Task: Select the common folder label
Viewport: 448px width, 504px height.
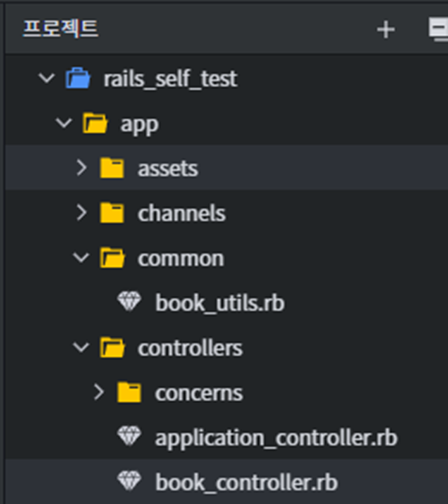Action: pyautogui.click(x=181, y=259)
